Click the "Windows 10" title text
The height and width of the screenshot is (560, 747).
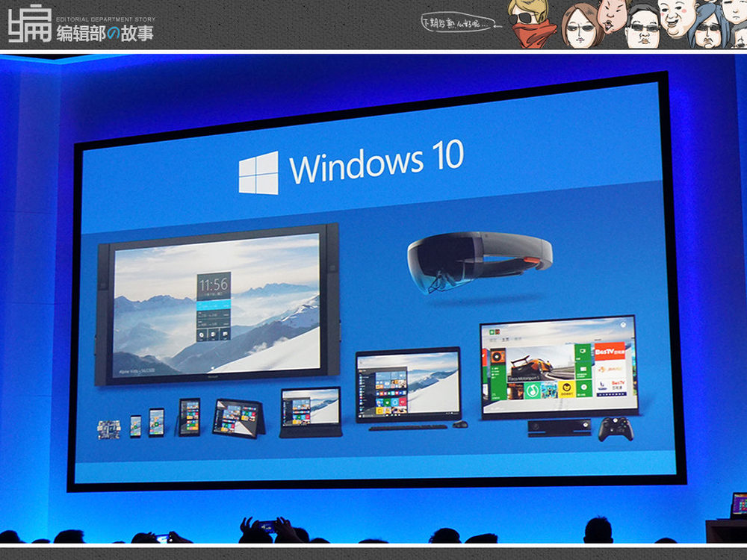coord(376,162)
